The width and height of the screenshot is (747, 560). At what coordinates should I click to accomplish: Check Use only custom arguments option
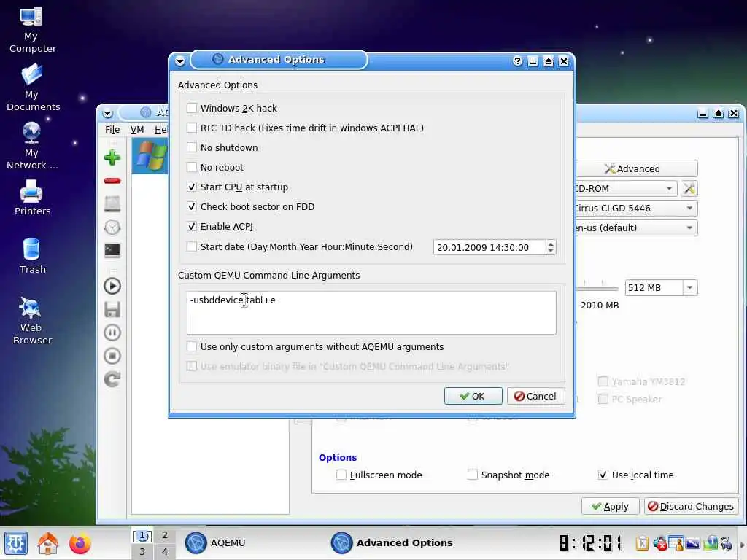[x=192, y=346]
